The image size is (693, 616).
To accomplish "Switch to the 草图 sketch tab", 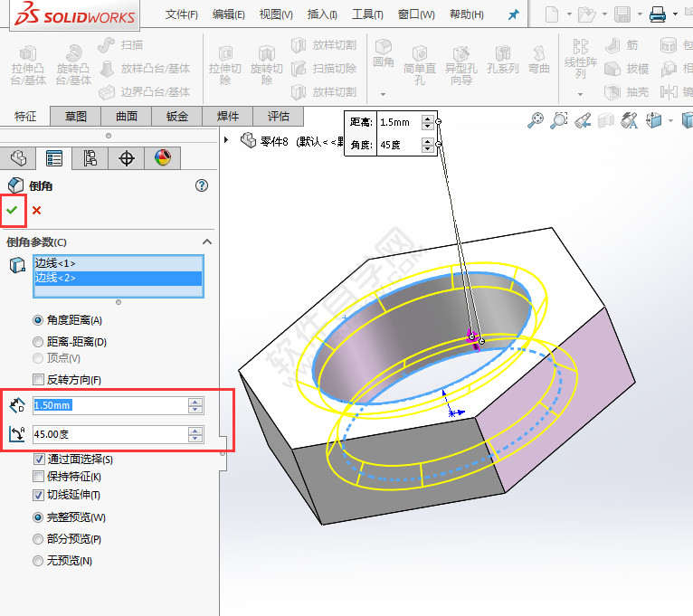I will [x=76, y=116].
